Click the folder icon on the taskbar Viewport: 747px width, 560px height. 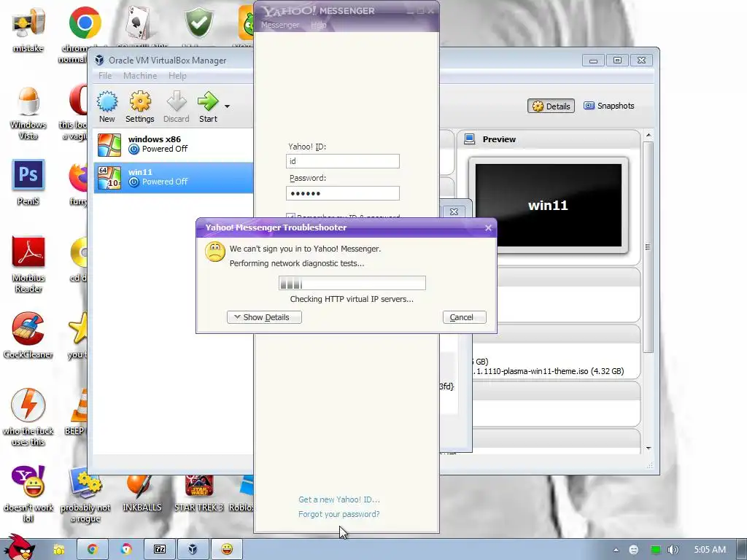pyautogui.click(x=58, y=550)
